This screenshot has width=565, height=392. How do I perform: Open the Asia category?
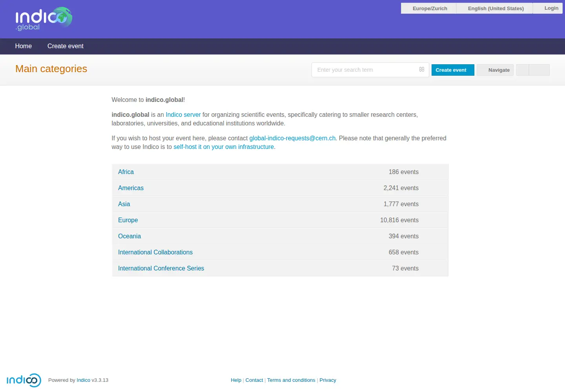coord(124,204)
